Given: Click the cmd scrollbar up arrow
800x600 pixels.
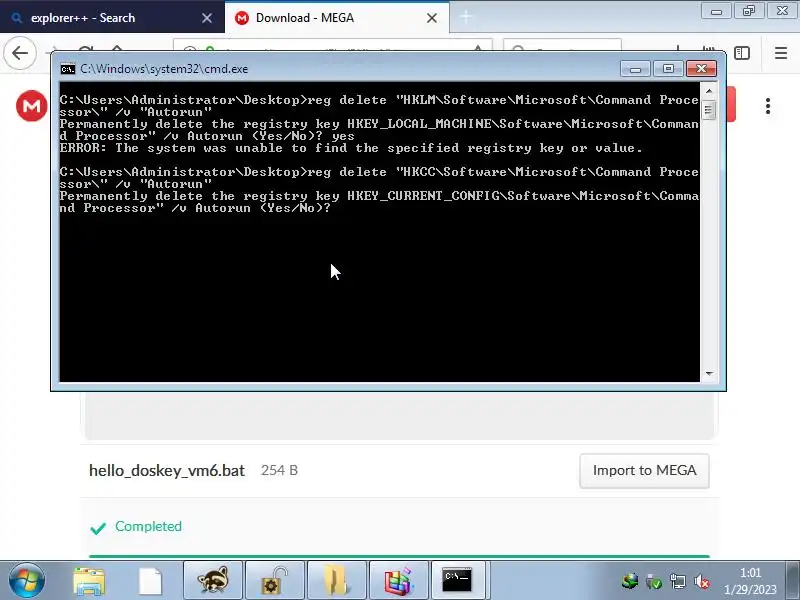Looking at the screenshot, I should 709,91.
